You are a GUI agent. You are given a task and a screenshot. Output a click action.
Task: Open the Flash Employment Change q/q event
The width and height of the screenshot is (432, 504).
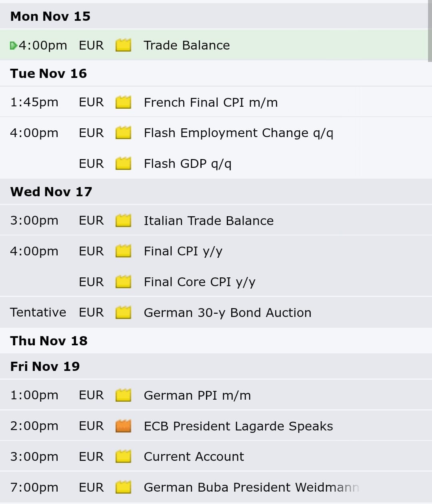click(x=238, y=133)
